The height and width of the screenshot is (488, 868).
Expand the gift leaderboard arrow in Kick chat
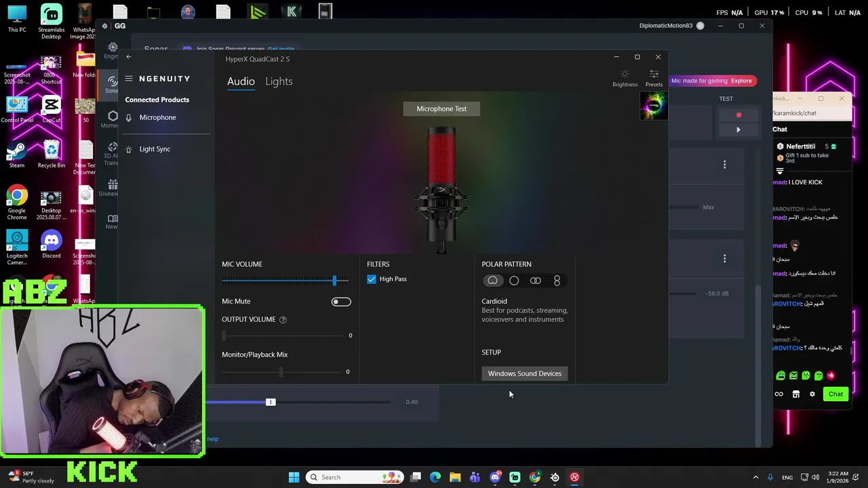point(779,171)
